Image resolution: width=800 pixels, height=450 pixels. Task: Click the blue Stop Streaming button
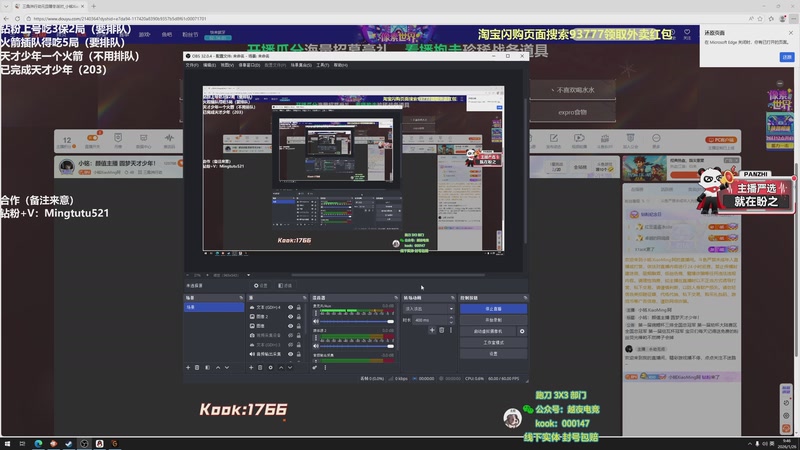[493, 309]
